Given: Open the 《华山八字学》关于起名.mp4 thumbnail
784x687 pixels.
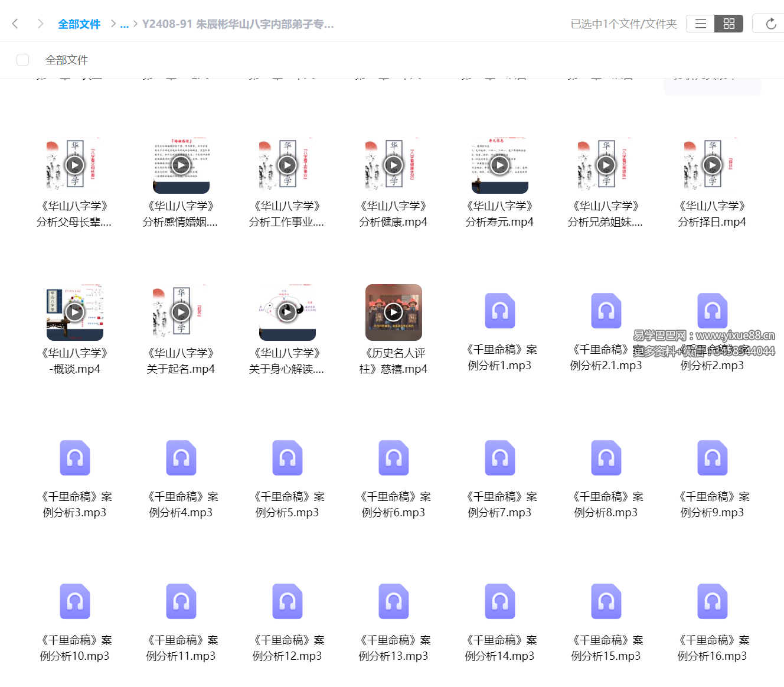Looking at the screenshot, I should pyautogui.click(x=181, y=312).
